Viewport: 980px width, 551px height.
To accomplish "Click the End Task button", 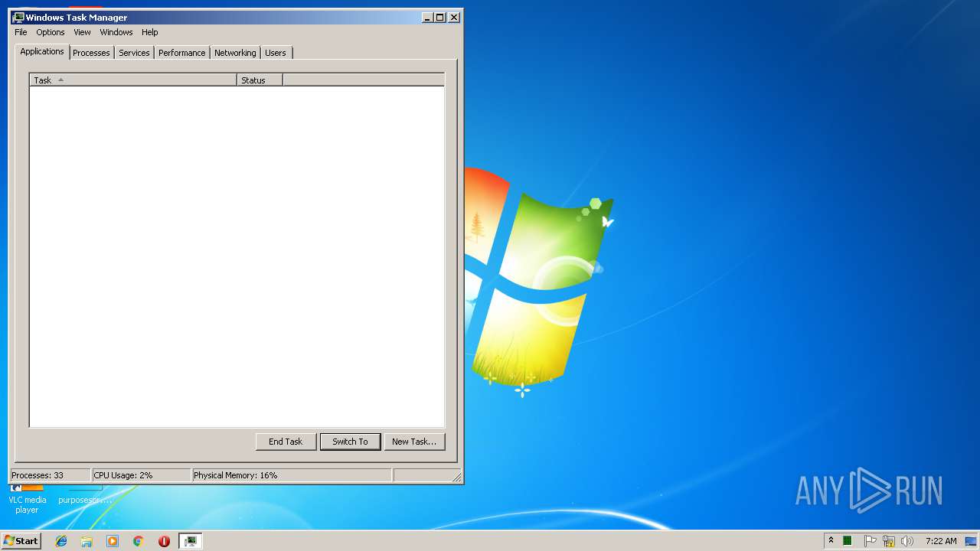I will 286,442.
